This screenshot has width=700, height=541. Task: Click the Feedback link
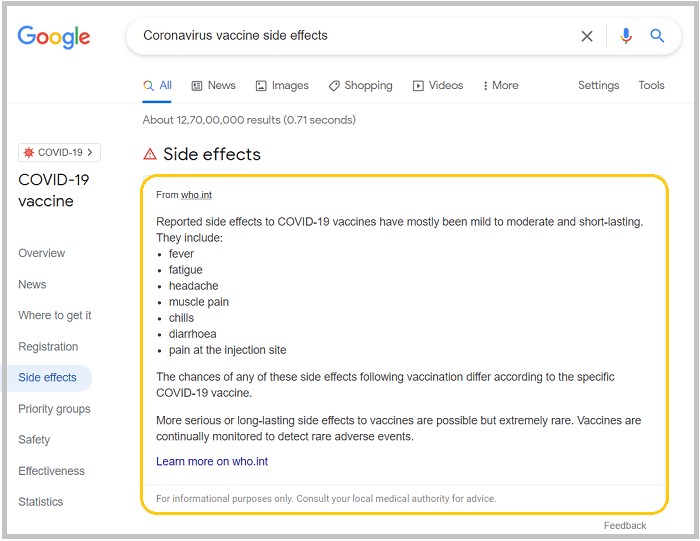tap(625, 526)
